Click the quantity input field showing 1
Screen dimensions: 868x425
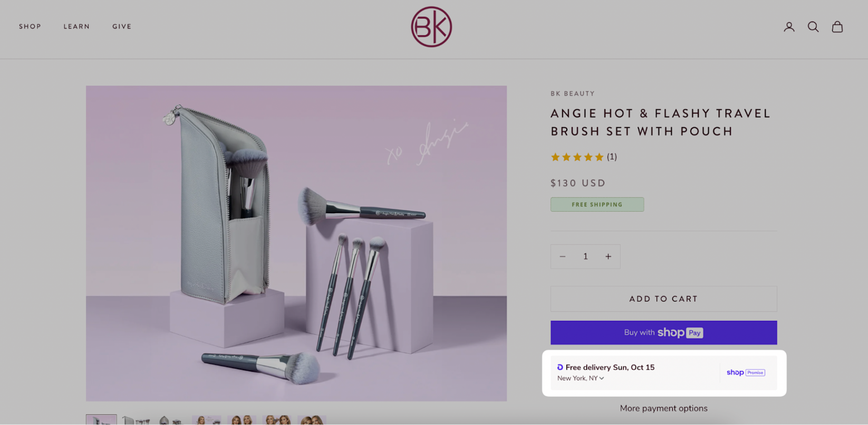585,257
